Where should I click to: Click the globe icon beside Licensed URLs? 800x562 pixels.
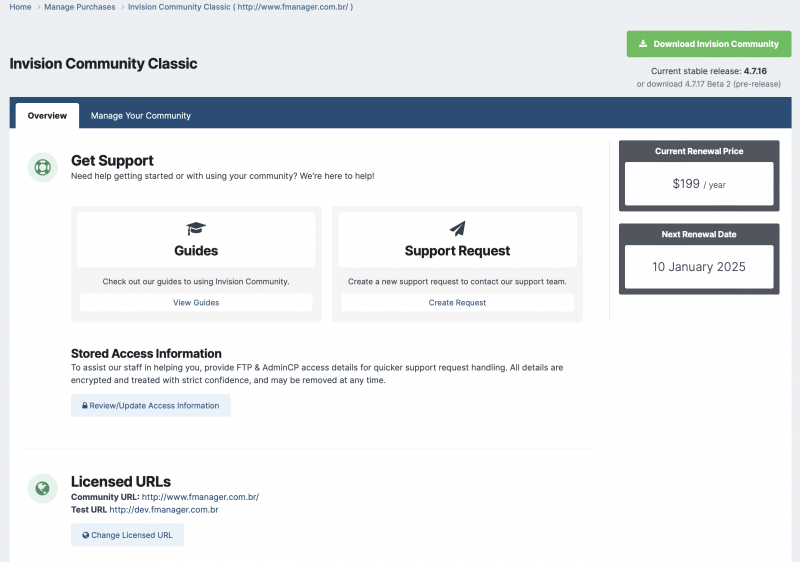[42, 488]
